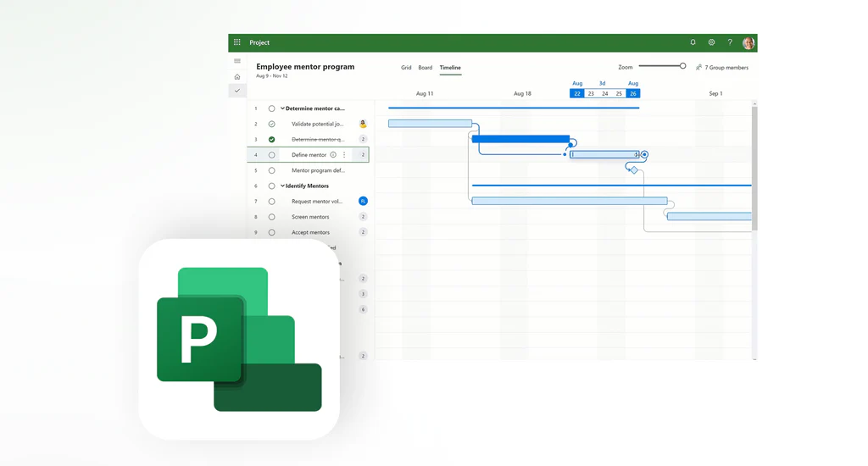Click the milestone diamond on the timeline
Image resolution: width=868 pixels, height=466 pixels.
pyautogui.click(x=633, y=170)
